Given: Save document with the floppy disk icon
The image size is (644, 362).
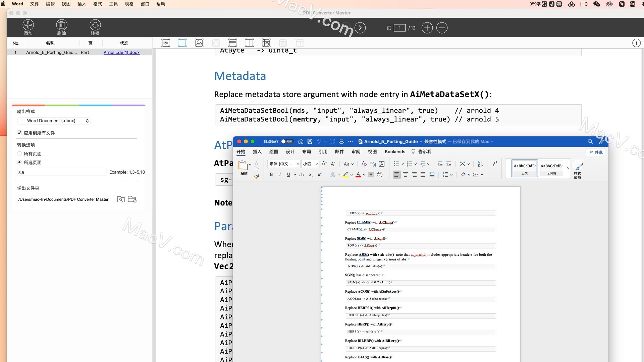Looking at the screenshot, I should coord(310,141).
